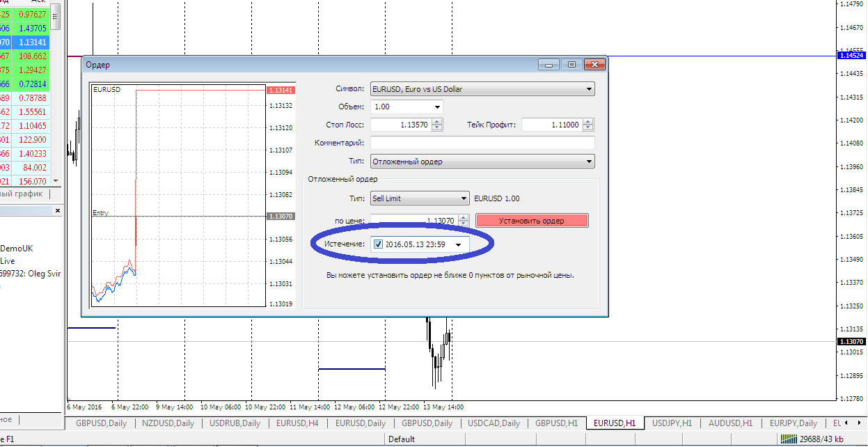This screenshot has width=868, height=447.
Task: Select the Market Watch row with ask 0.78788
Action: pos(25,97)
